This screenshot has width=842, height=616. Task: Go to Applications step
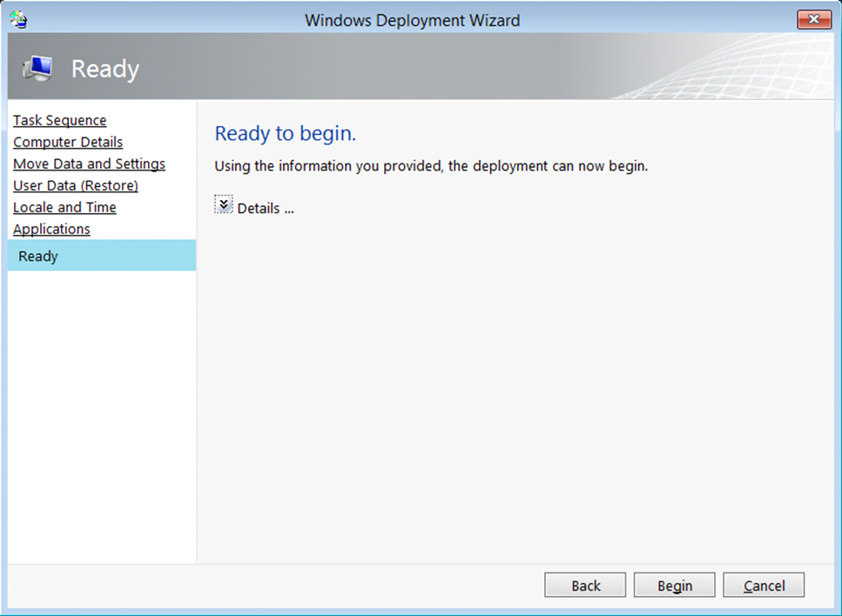[x=51, y=229]
